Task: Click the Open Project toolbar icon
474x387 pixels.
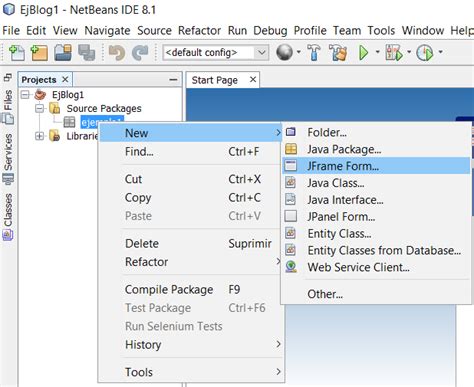Action: (63, 53)
